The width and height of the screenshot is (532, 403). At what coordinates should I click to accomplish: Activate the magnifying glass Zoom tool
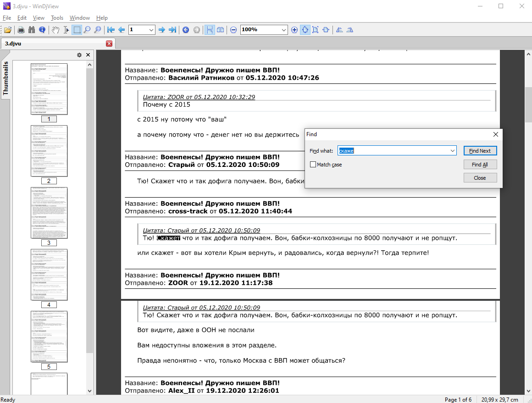pyautogui.click(x=87, y=30)
